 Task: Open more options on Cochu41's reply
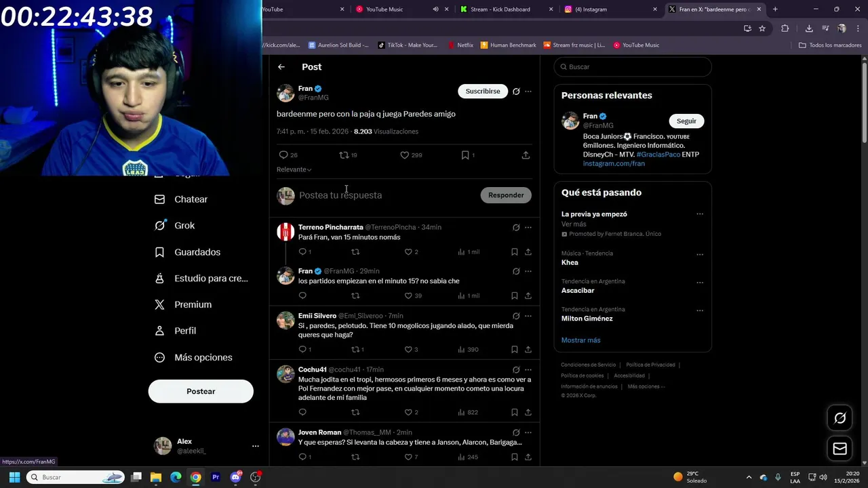click(528, 370)
